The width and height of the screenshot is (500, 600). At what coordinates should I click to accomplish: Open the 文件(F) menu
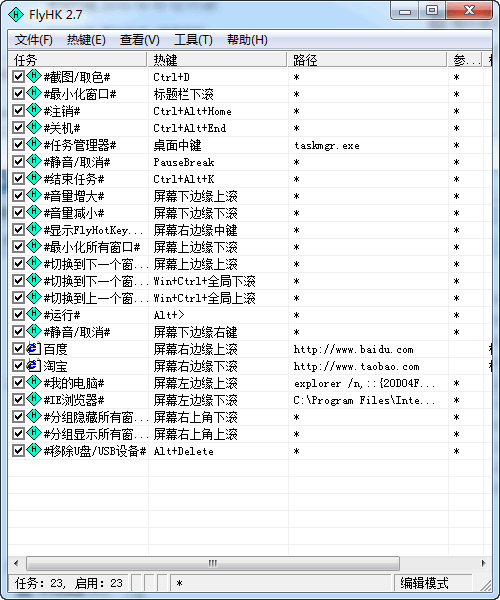(33, 39)
